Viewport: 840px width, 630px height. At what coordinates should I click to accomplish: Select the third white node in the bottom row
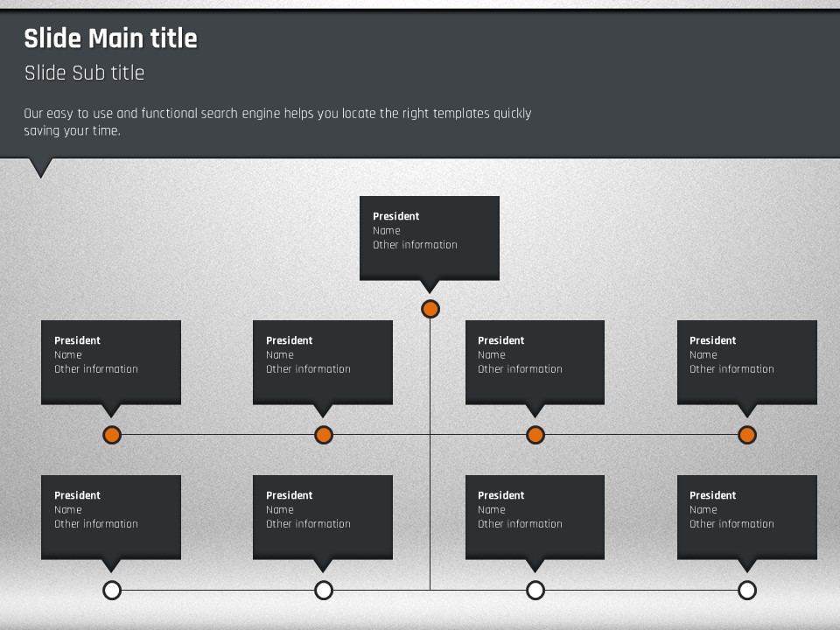click(x=535, y=590)
